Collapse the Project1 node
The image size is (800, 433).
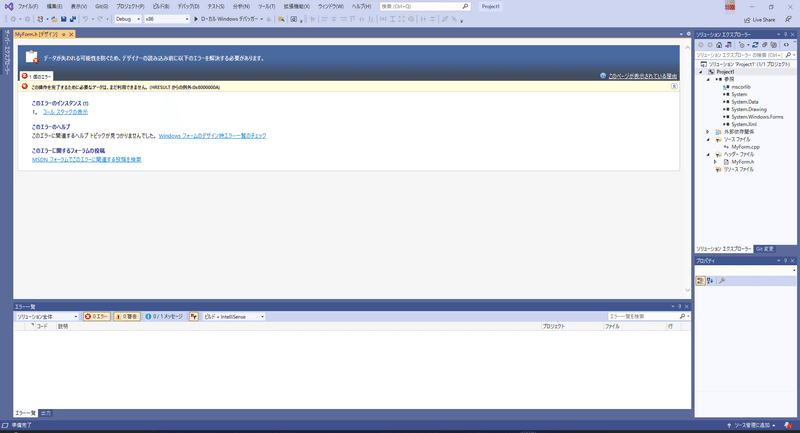click(x=701, y=72)
